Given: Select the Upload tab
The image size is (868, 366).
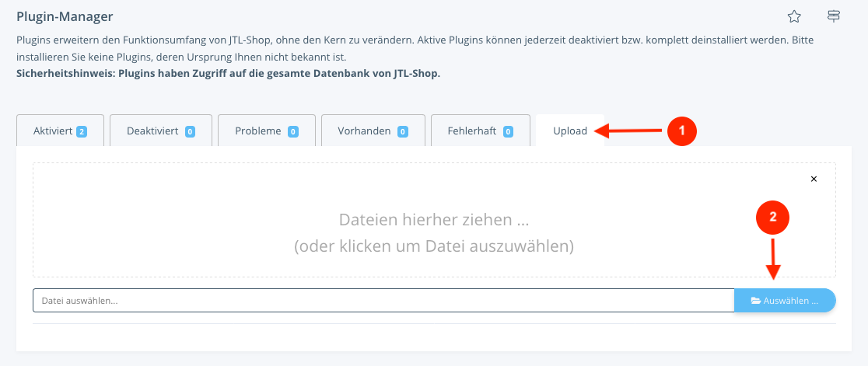Looking at the screenshot, I should pyautogui.click(x=570, y=131).
